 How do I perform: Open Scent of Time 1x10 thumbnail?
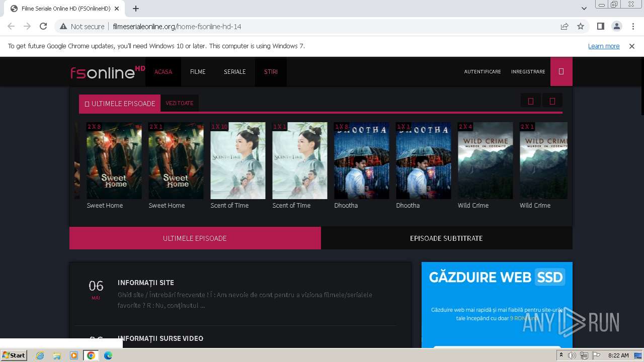(238, 160)
